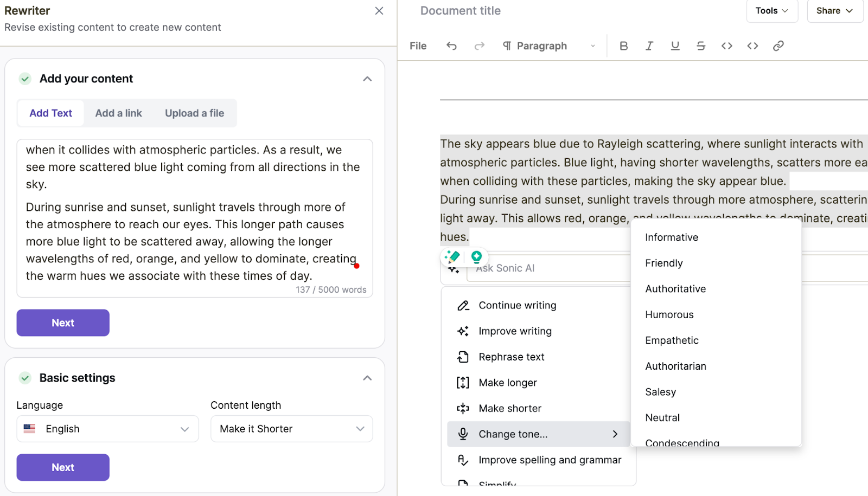
Task: Click the undo arrow in the toolbar
Action: (x=451, y=46)
